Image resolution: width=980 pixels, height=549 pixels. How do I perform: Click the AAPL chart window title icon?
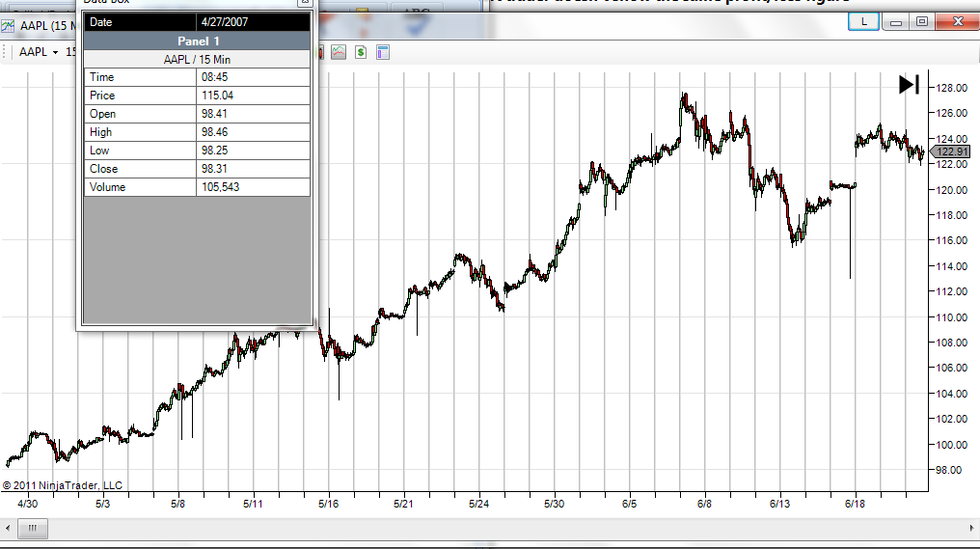point(8,26)
